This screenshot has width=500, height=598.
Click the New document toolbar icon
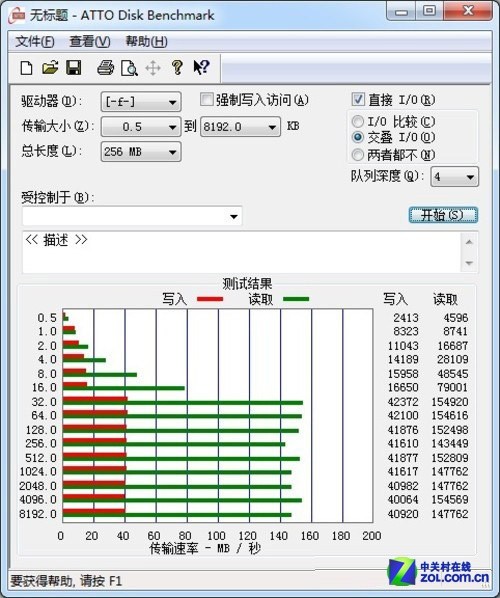click(x=26, y=68)
